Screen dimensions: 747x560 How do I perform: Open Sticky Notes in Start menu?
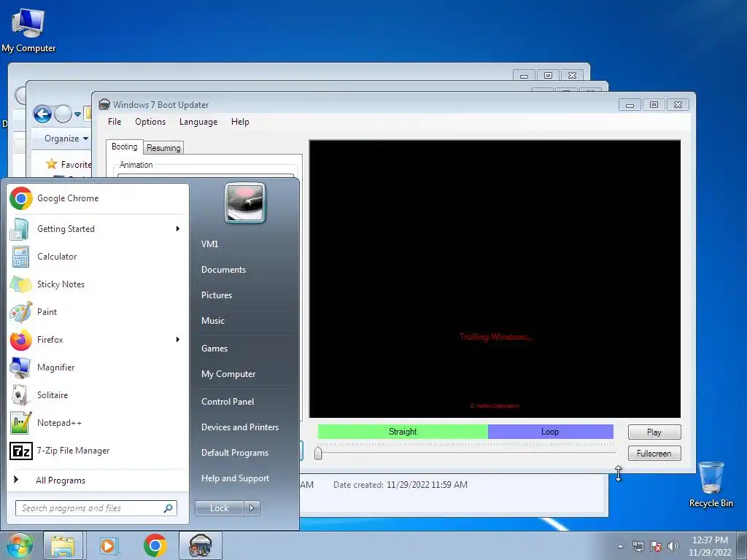(x=98, y=284)
